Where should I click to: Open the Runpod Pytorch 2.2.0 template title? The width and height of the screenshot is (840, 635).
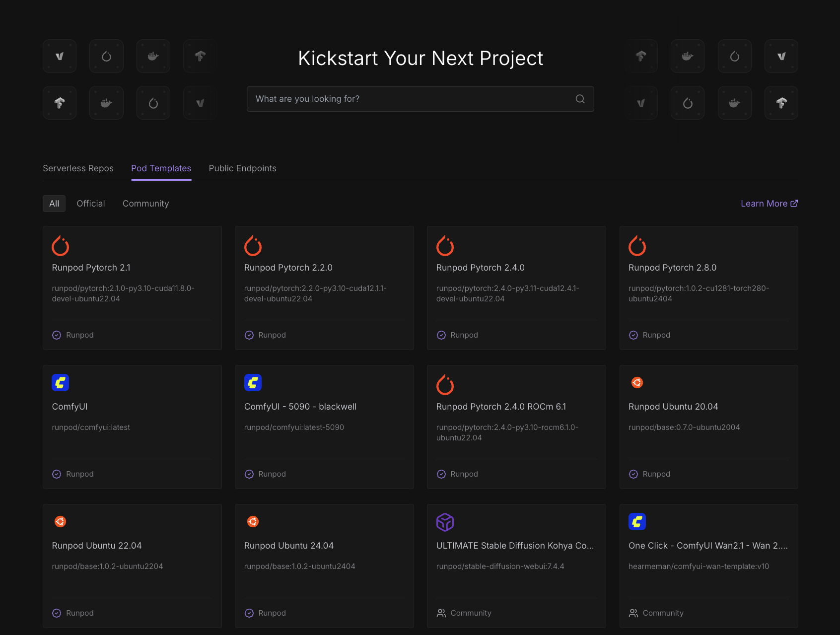[x=288, y=268]
